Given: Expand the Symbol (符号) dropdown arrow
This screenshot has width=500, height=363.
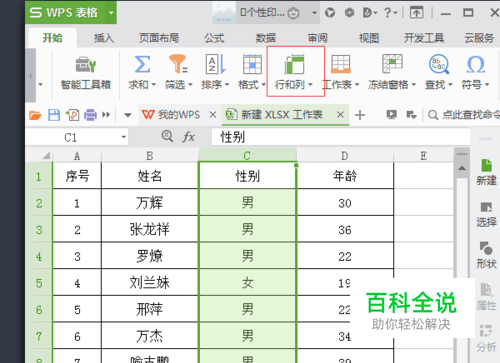Looking at the screenshot, I should point(487,85).
